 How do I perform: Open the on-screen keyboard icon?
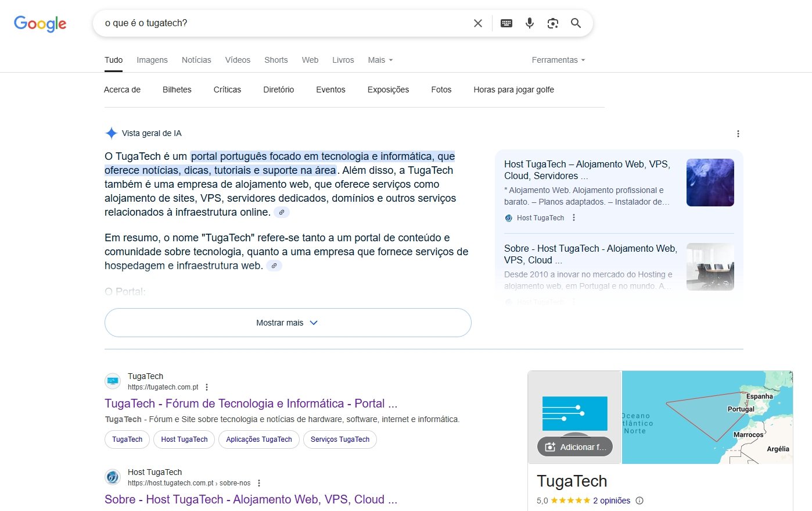click(x=506, y=23)
